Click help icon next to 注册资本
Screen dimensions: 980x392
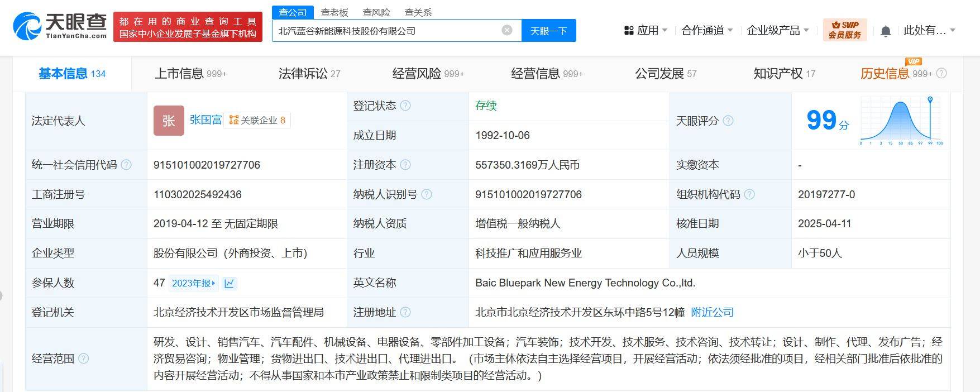tap(405, 165)
